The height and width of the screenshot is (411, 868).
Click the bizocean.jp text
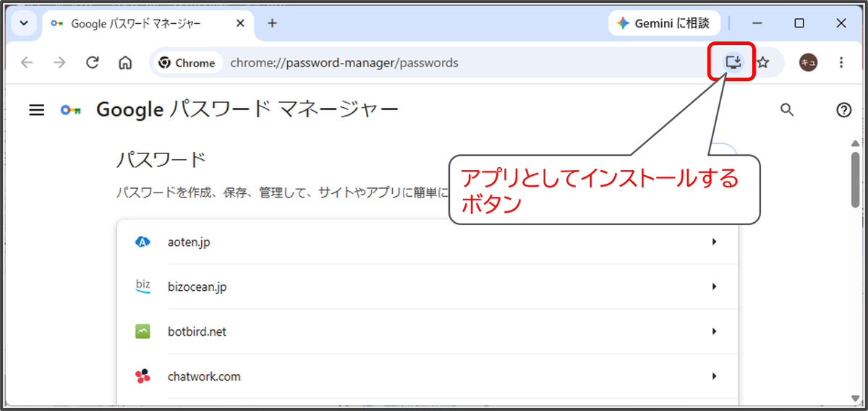[197, 287]
